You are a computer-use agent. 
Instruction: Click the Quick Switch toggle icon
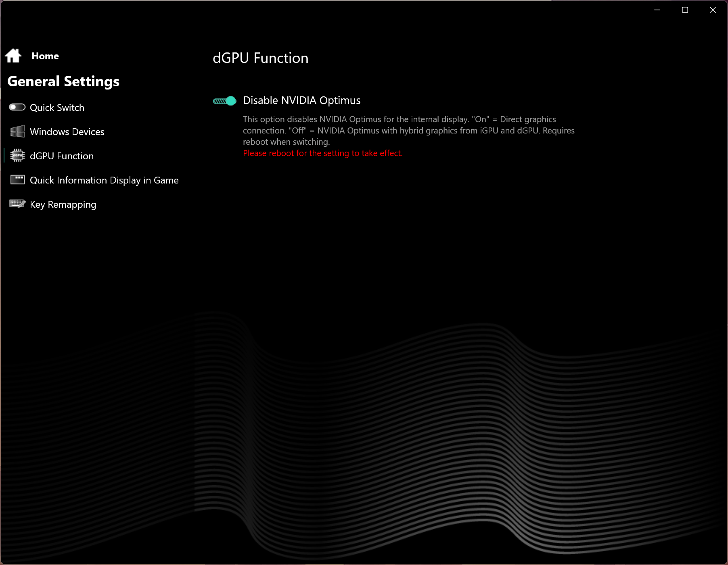[x=17, y=107]
